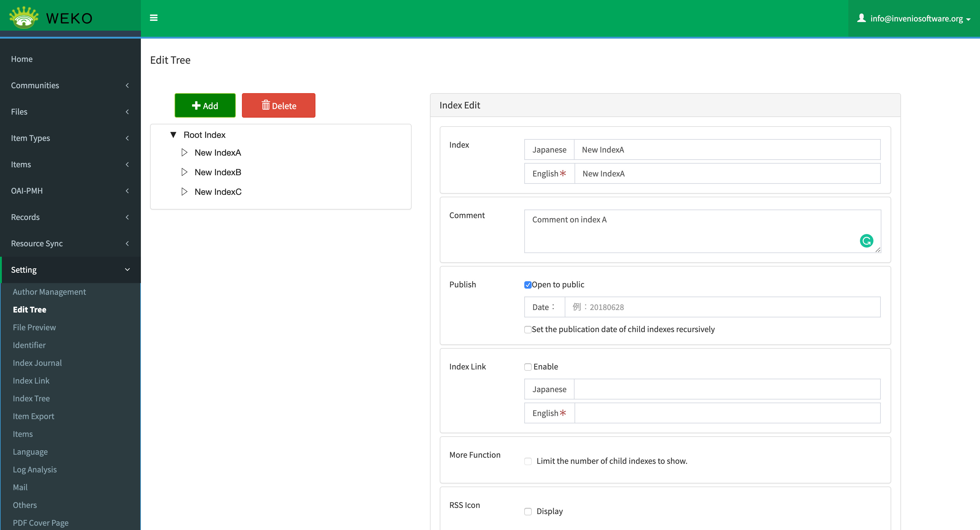Check the RSS Icon Display checkbox
This screenshot has width=980, height=530.
[x=528, y=511]
